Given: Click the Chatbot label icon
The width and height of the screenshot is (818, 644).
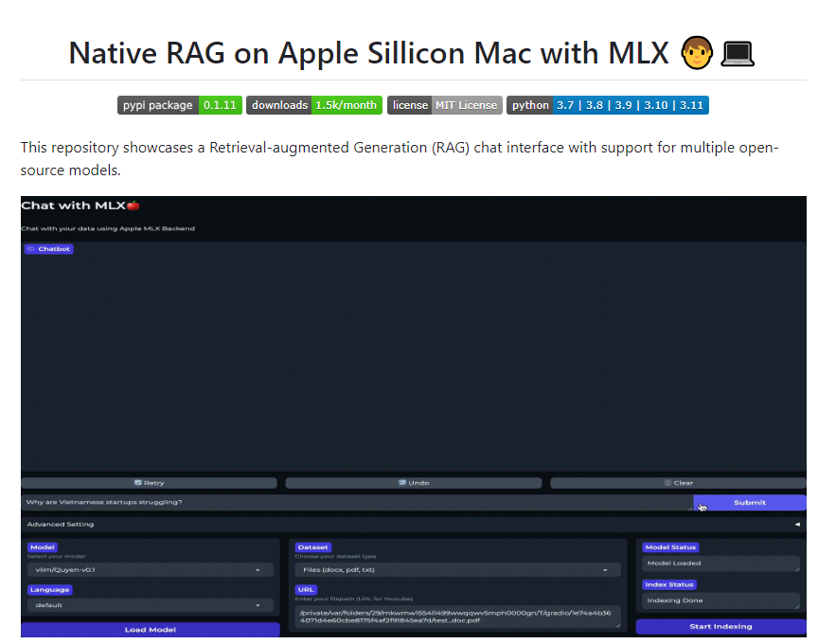Looking at the screenshot, I should 31,249.
